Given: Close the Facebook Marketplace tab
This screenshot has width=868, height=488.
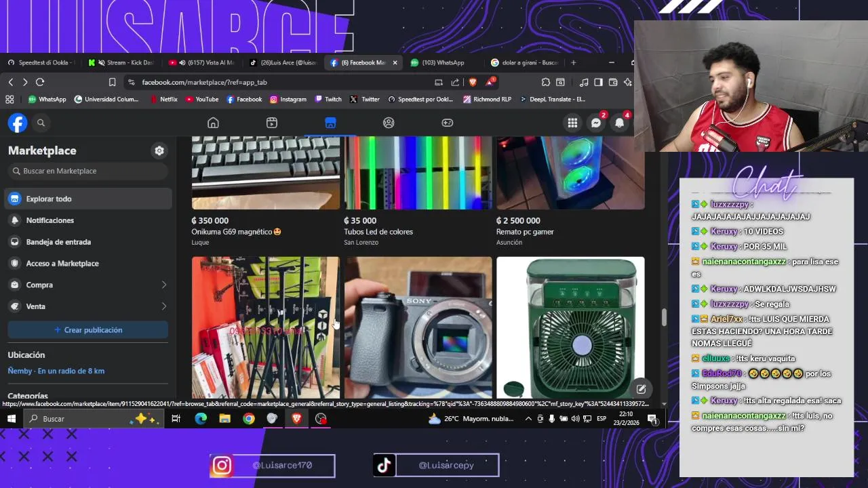Looking at the screenshot, I should 395,62.
